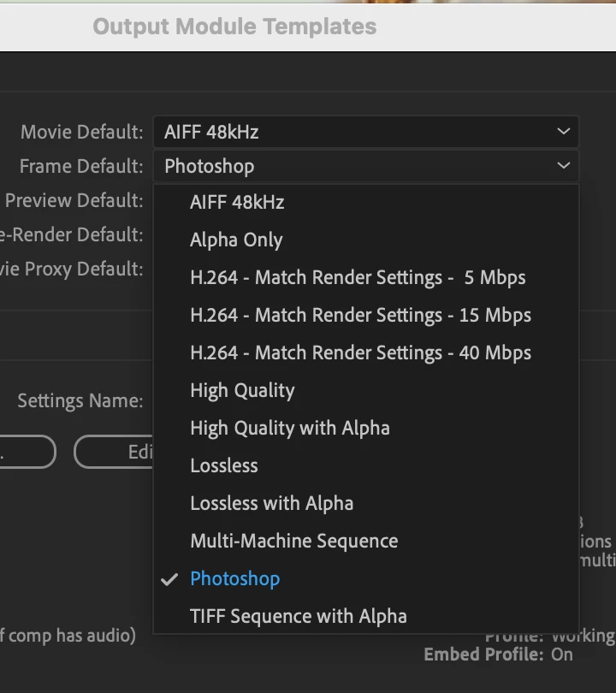Select Lossless with Alpha option

click(x=366, y=503)
